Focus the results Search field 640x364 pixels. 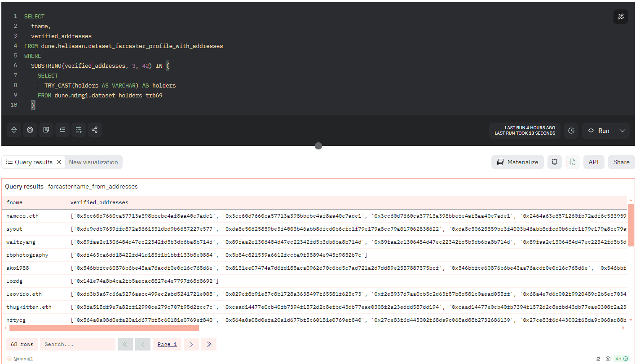coord(78,344)
